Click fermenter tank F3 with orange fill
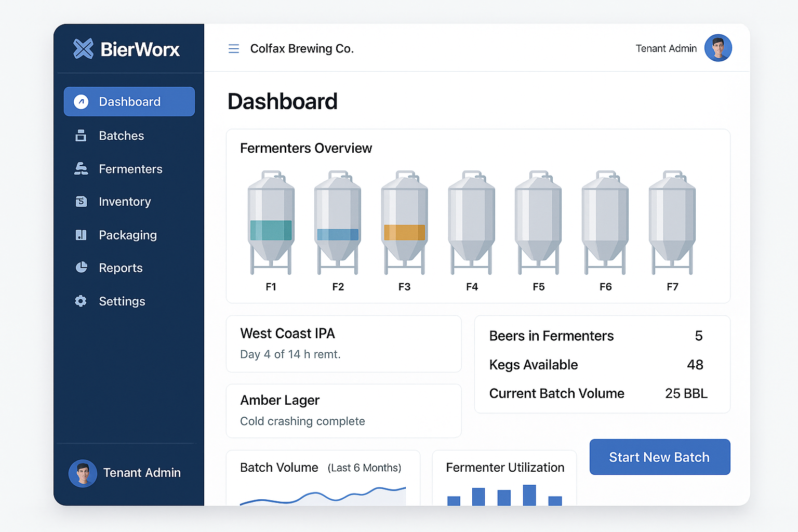The width and height of the screenshot is (798, 532). [404, 222]
